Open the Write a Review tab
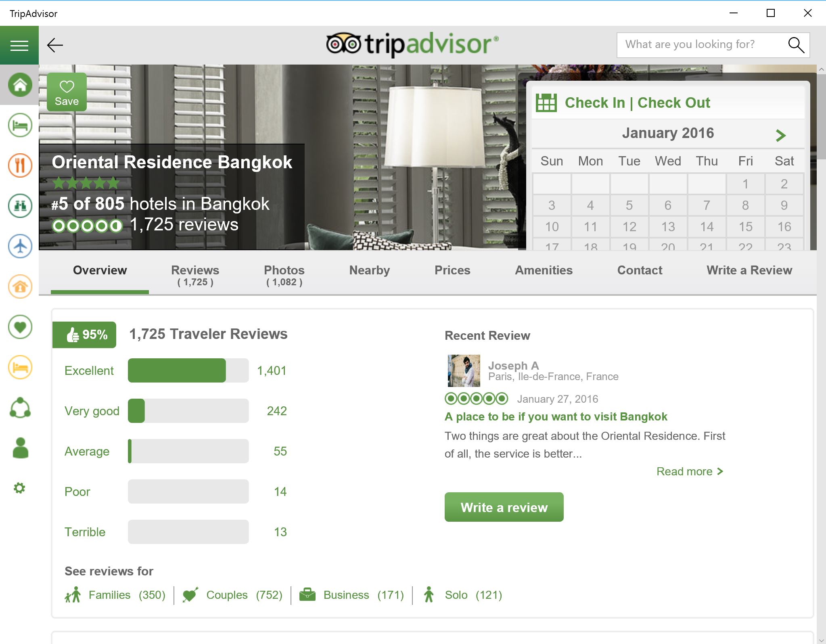Image resolution: width=826 pixels, height=644 pixels. (x=749, y=270)
